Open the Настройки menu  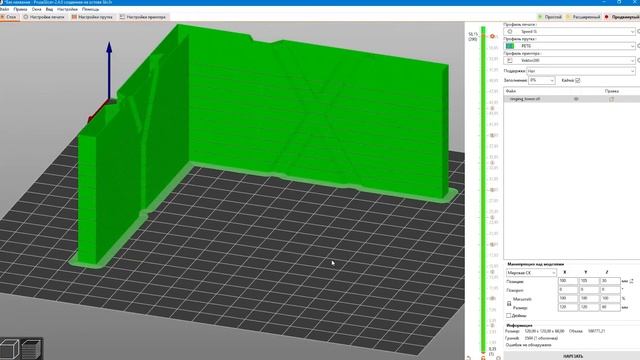[67, 9]
